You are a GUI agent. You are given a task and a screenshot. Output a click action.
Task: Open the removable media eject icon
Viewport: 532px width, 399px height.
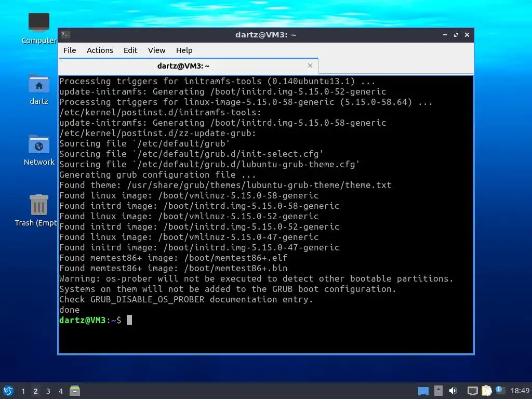(438, 391)
